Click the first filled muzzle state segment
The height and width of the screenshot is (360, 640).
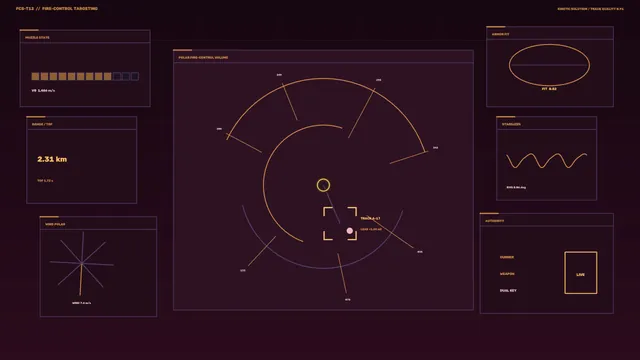coord(36,76)
